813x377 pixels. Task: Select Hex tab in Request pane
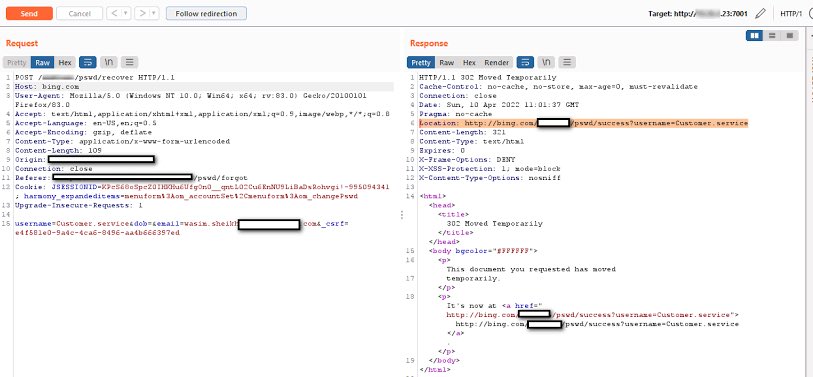65,62
